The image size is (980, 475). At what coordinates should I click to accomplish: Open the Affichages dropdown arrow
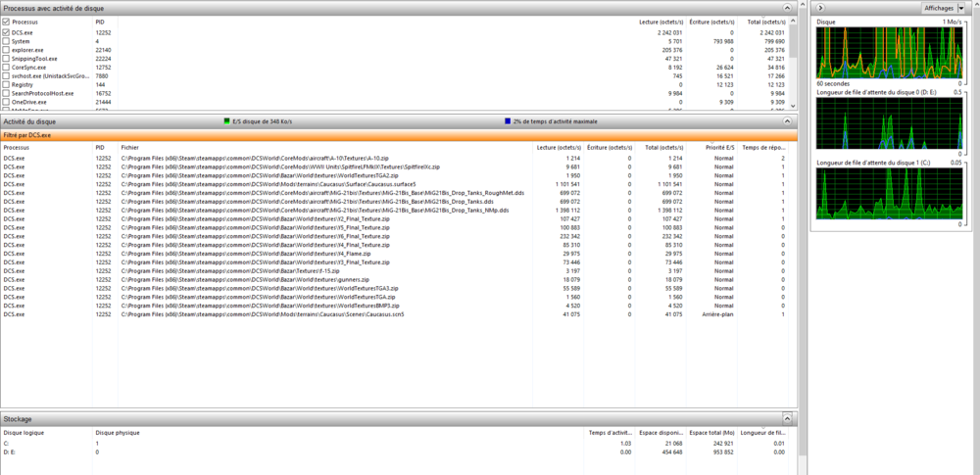960,8
